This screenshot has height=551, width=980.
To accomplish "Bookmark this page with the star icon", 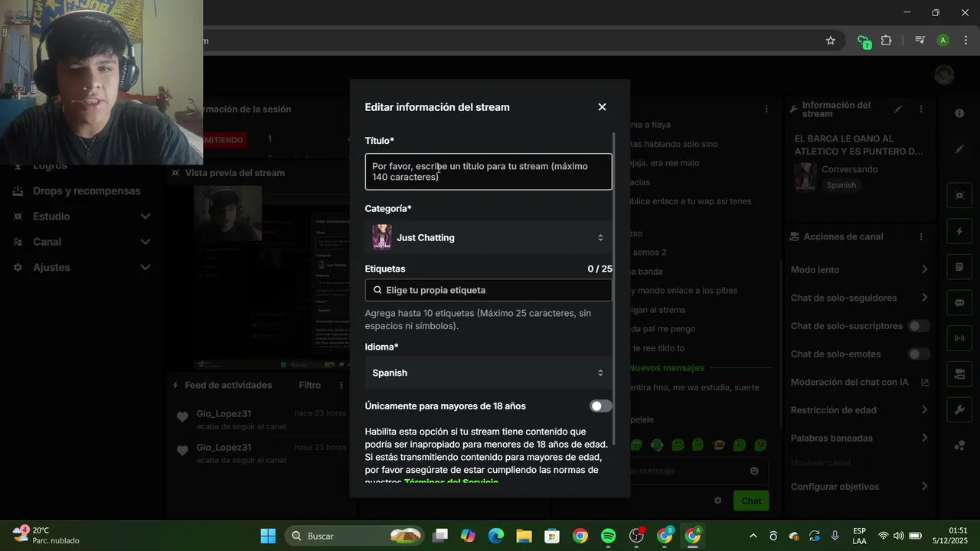I will click(x=831, y=41).
